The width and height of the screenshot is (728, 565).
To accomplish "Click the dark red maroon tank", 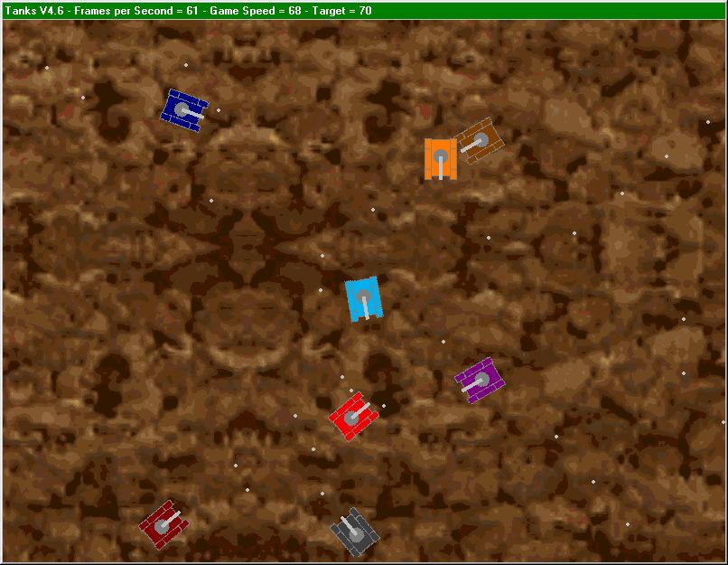I will coord(163,523).
